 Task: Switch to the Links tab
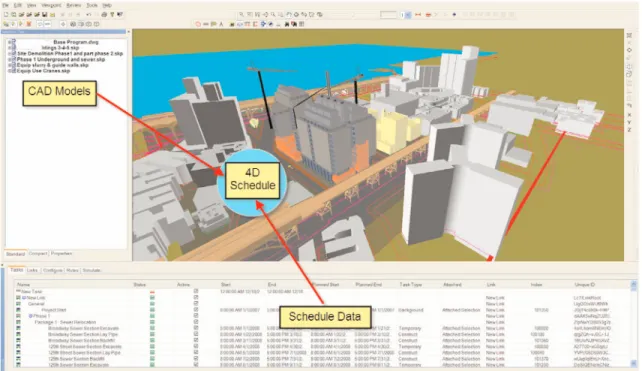[32, 270]
